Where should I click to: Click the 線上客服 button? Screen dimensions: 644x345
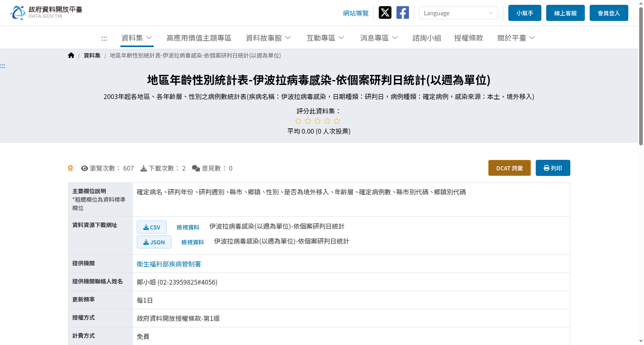tap(566, 13)
